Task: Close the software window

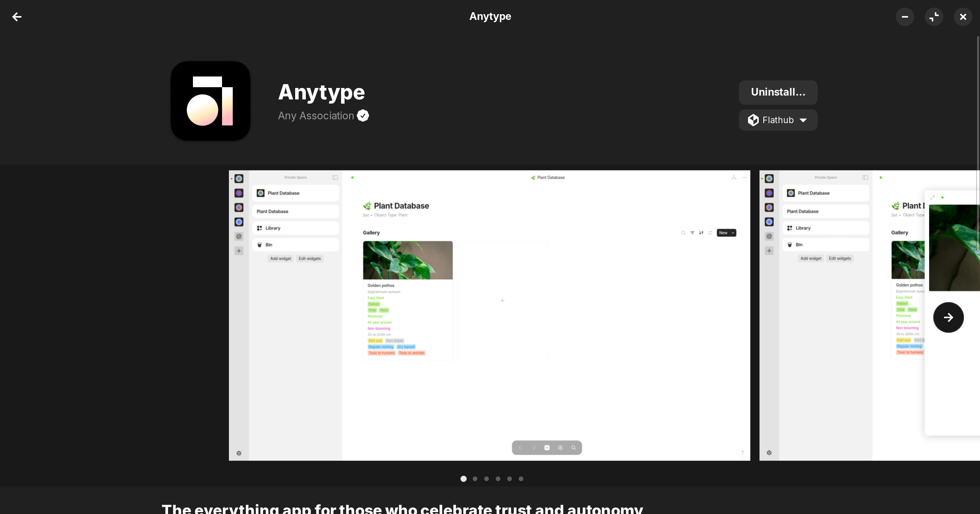Action: pos(963,17)
